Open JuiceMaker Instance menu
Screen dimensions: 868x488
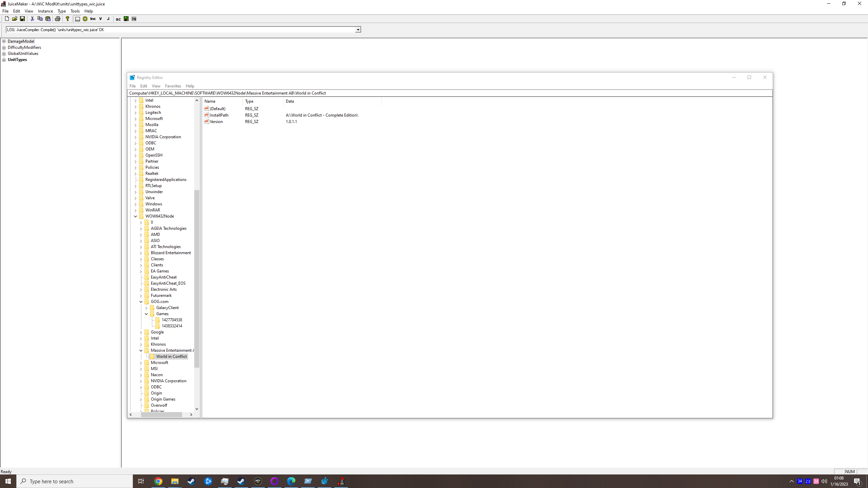click(45, 11)
